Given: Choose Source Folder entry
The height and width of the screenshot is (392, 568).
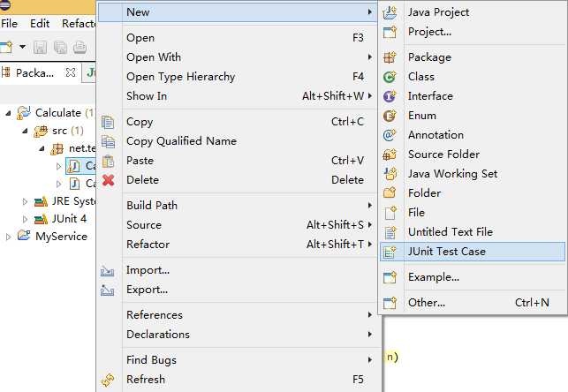Looking at the screenshot, I should [x=473, y=155].
